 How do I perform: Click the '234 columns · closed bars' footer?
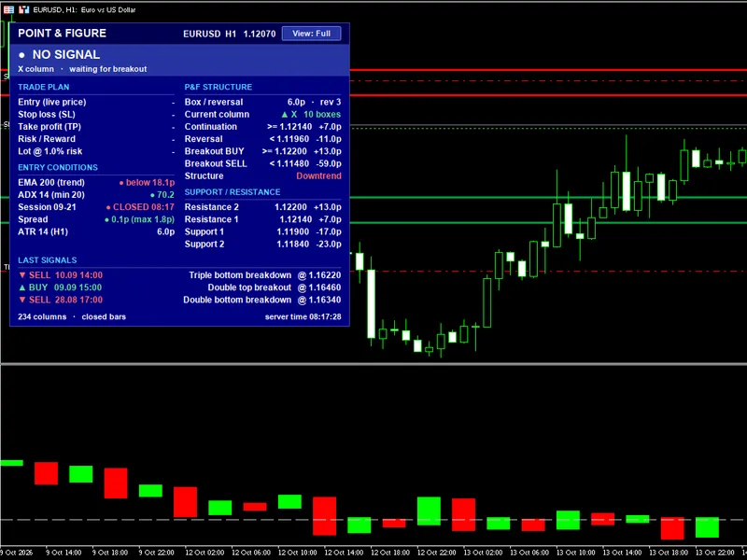coord(72,316)
